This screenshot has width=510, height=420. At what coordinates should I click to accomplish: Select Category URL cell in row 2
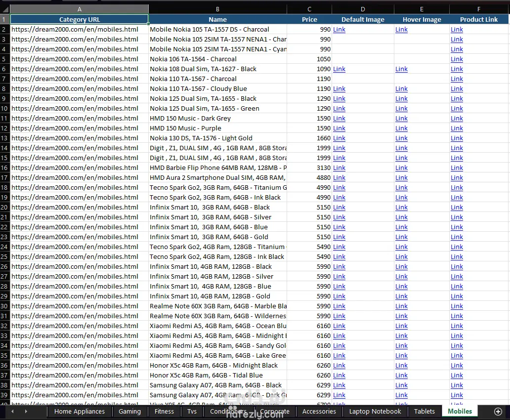(x=80, y=29)
